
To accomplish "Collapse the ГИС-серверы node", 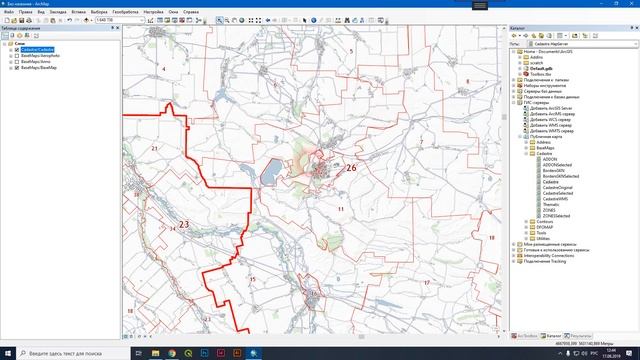I will tap(514, 103).
